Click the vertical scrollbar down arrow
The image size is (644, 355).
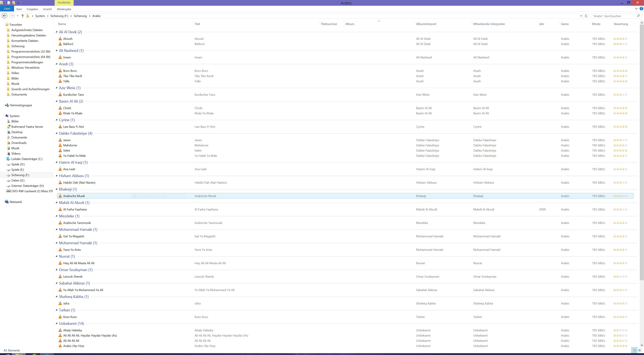click(x=642, y=345)
